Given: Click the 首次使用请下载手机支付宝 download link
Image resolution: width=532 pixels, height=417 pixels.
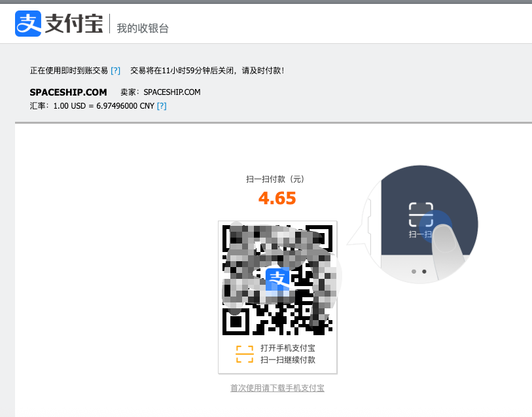Looking at the screenshot, I should click(277, 388).
